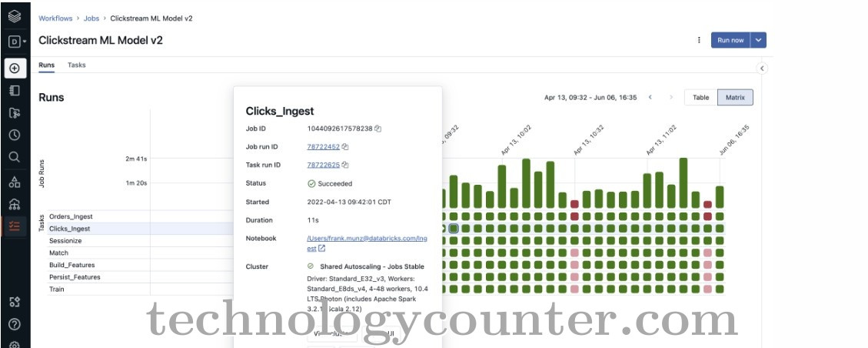868x348 pixels.
Task: Open Run now dropdown arrow
Action: tap(759, 40)
